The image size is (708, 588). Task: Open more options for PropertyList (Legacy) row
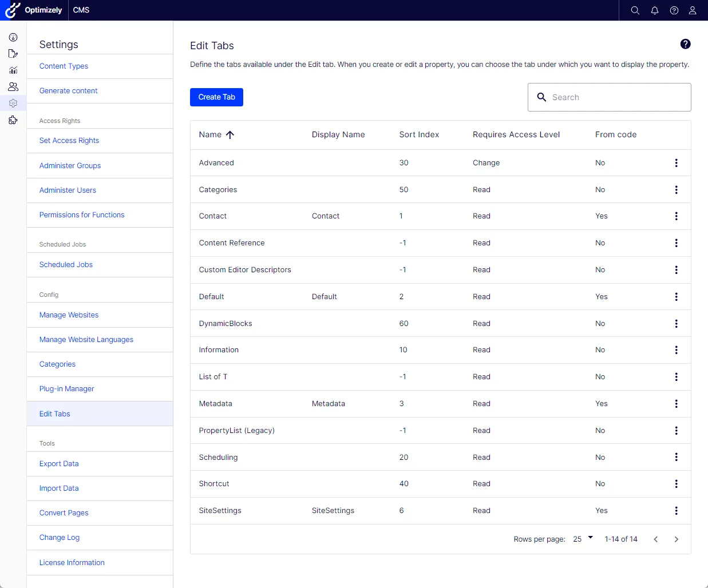(x=677, y=431)
